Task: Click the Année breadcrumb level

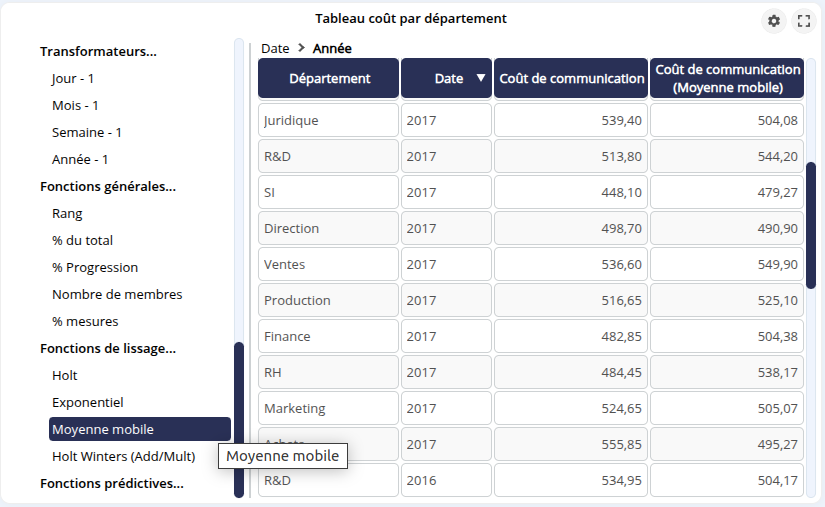Action: [332, 48]
